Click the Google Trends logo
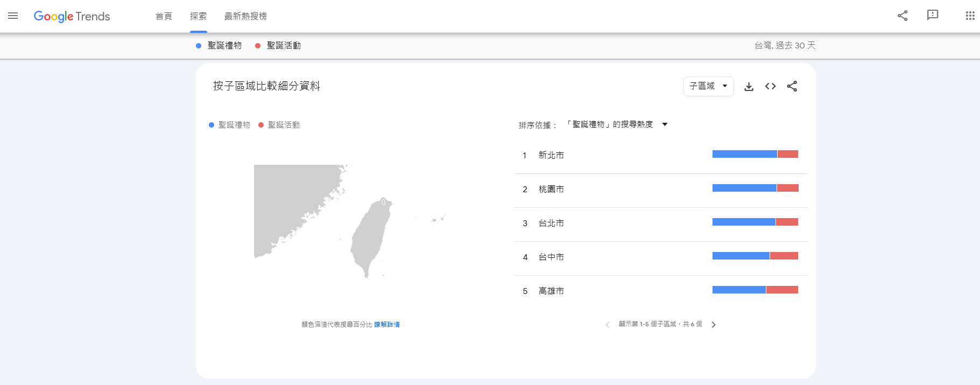Image resolution: width=980 pixels, height=385 pixels. pos(72,16)
